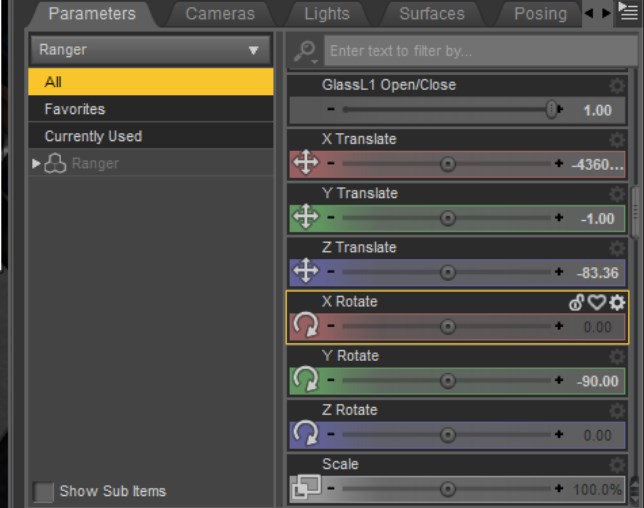This screenshot has height=508, width=644.
Task: Click the GlassL1 value 1.00
Action: [x=597, y=110]
